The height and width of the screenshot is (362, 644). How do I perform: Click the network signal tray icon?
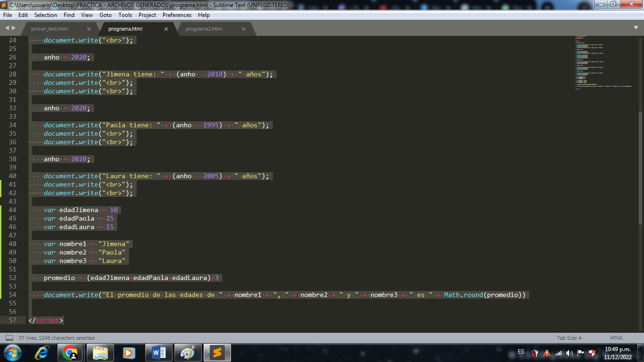558,353
